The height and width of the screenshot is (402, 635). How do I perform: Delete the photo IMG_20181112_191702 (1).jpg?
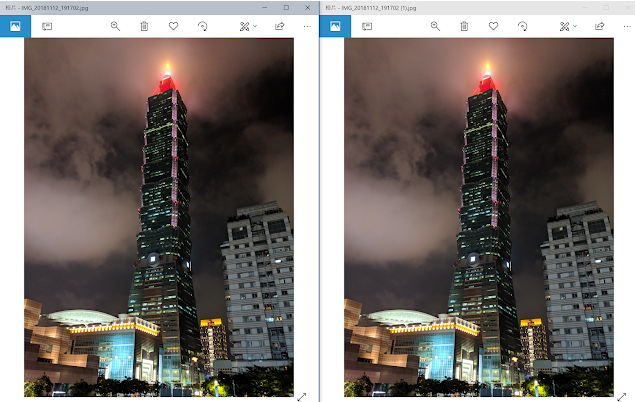coord(464,26)
